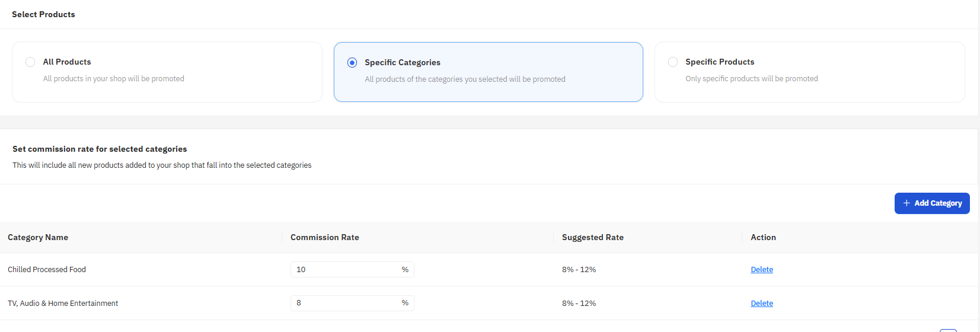This screenshot has height=332, width=980.
Task: Click percent symbol in TV, Audio rate field
Action: click(405, 303)
